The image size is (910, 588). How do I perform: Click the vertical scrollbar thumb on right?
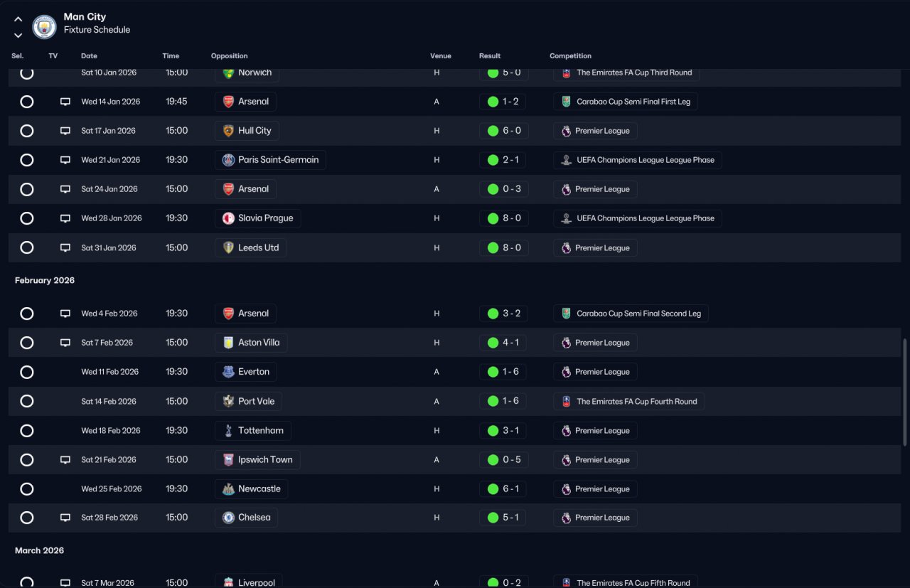point(905,392)
